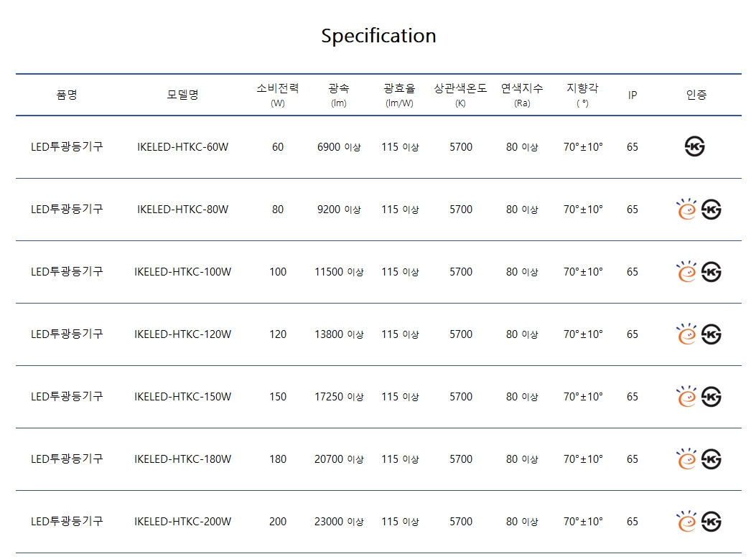Click the power consumption value 200
Viewport: 756px width, 559px height.
click(x=278, y=522)
